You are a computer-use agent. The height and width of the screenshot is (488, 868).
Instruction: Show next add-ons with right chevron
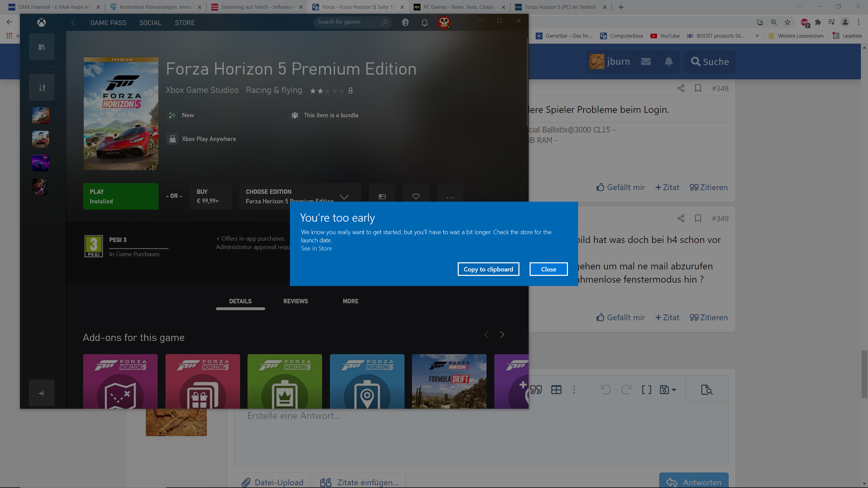(502, 335)
